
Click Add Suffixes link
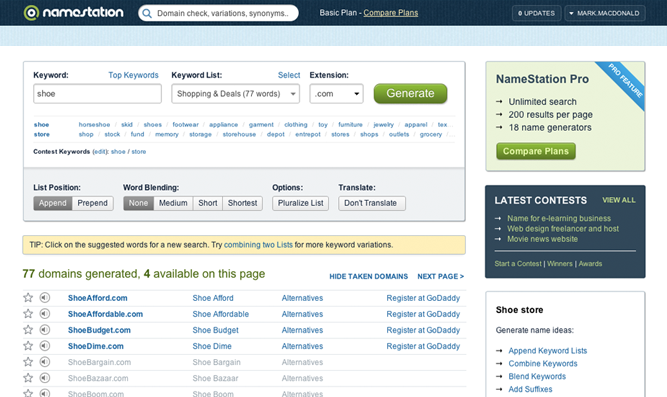tap(530, 389)
